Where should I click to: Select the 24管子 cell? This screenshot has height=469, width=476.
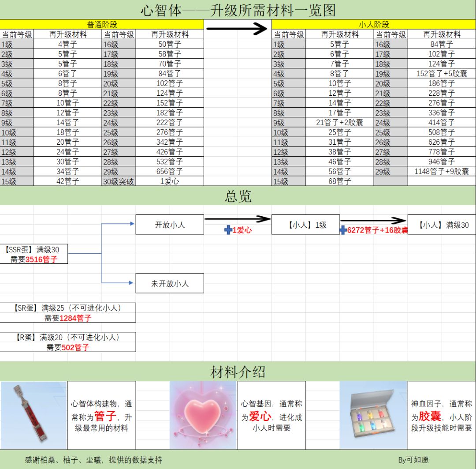(68, 152)
